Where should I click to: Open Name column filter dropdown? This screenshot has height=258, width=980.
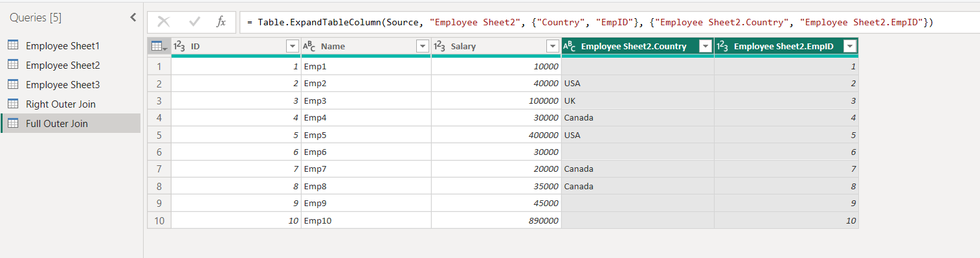[x=423, y=46]
